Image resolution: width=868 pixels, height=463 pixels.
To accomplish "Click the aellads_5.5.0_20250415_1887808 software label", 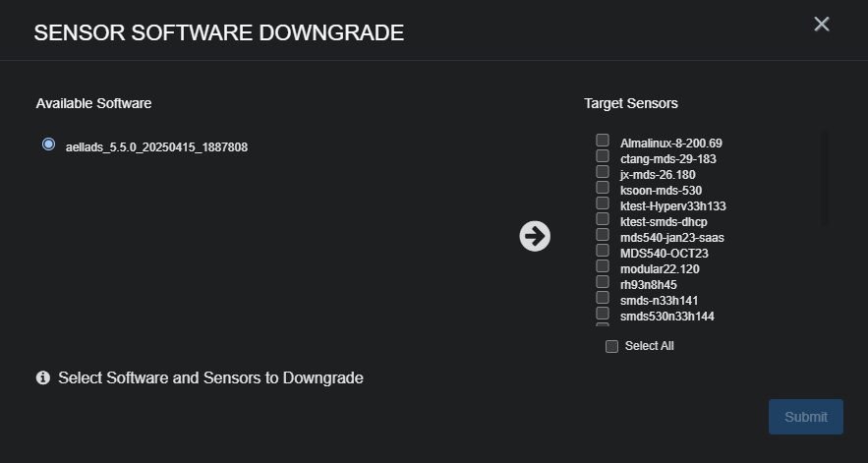I will pyautogui.click(x=156, y=147).
